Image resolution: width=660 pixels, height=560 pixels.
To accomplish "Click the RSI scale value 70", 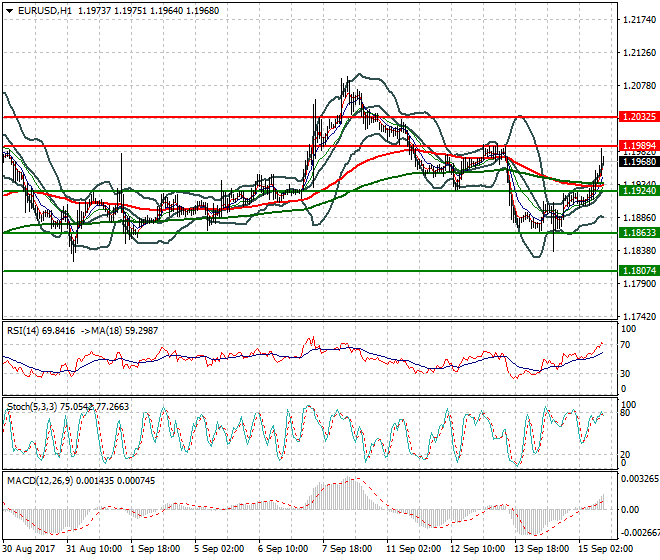I will [625, 345].
